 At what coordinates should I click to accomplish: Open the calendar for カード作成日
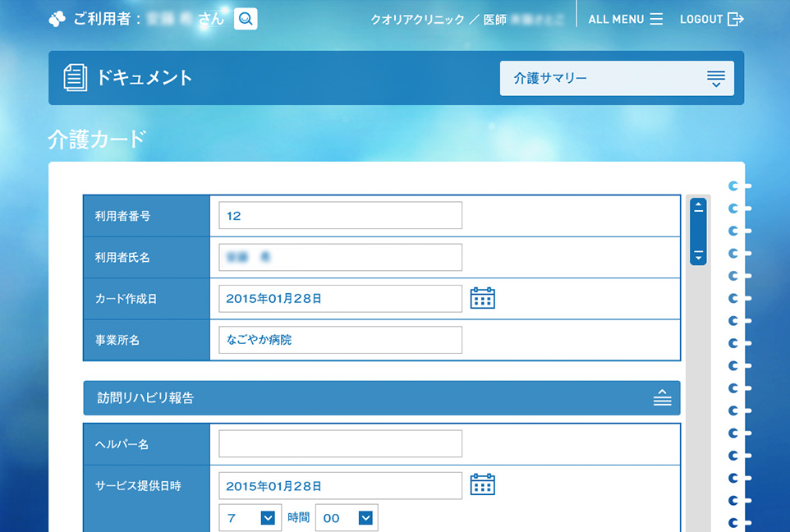tap(482, 298)
